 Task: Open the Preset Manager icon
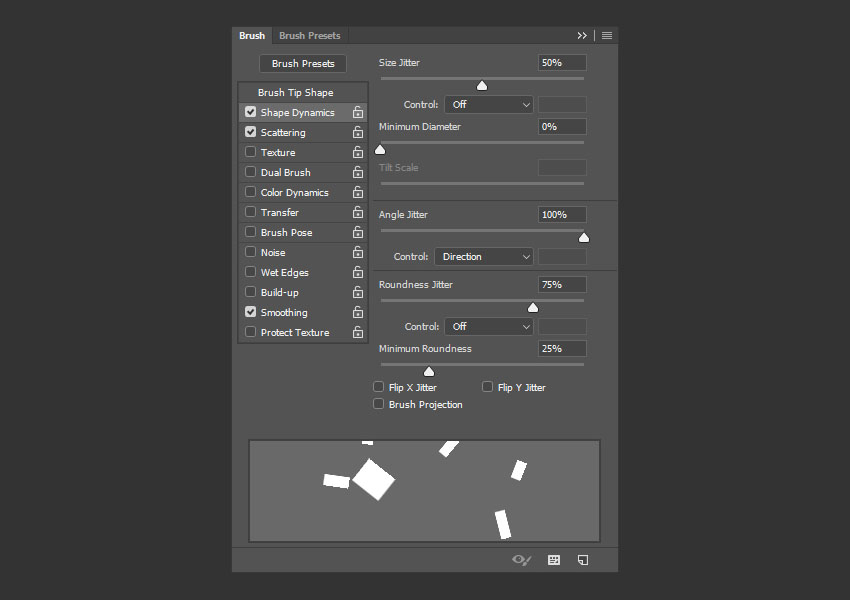(x=554, y=560)
